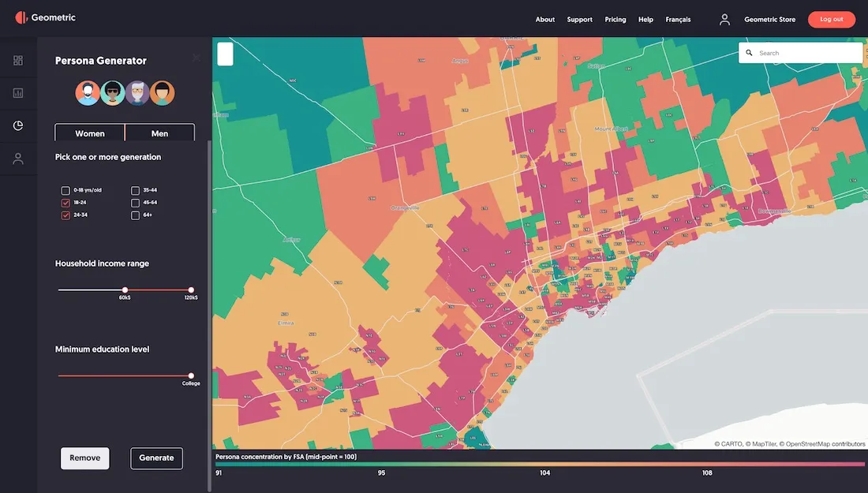This screenshot has width=868, height=493.
Task: Switch to the Women tab
Action: [90, 133]
